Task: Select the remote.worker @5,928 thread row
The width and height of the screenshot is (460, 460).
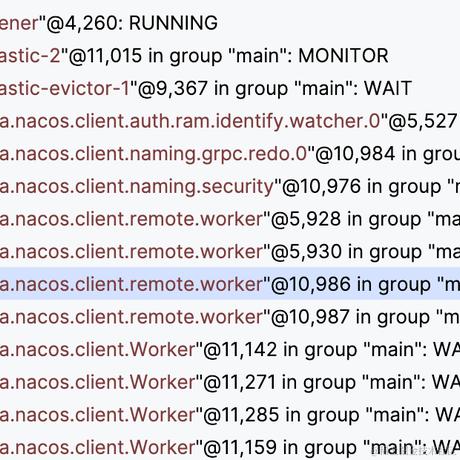Action: click(230, 219)
